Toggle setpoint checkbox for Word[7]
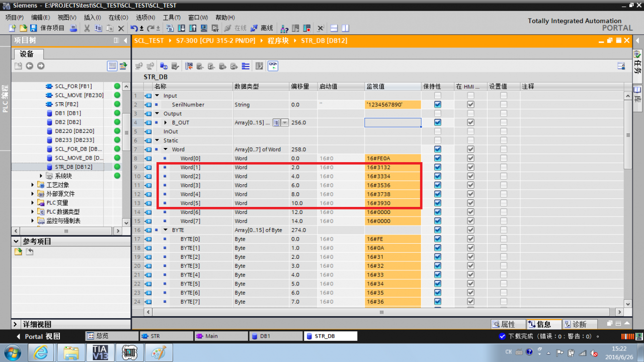Image resolution: width=644 pixels, height=362 pixels. (x=504, y=221)
